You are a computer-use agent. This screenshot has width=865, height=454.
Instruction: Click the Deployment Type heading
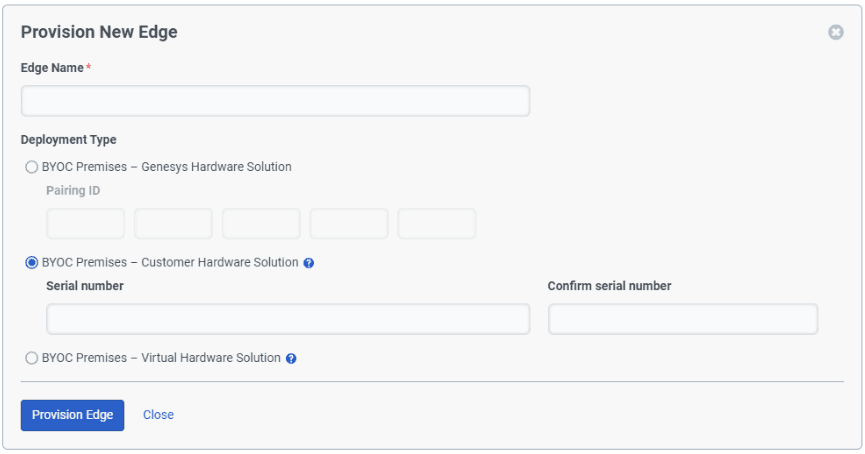click(68, 140)
